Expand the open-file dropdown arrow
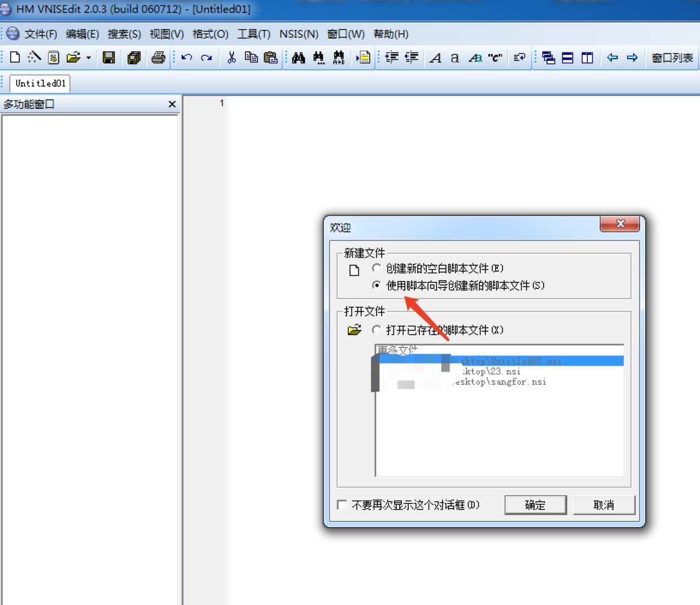This screenshot has width=700, height=605. (x=89, y=58)
